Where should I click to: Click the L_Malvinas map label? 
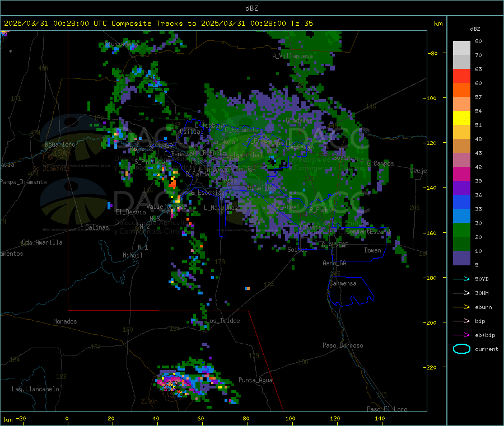[x=221, y=208]
